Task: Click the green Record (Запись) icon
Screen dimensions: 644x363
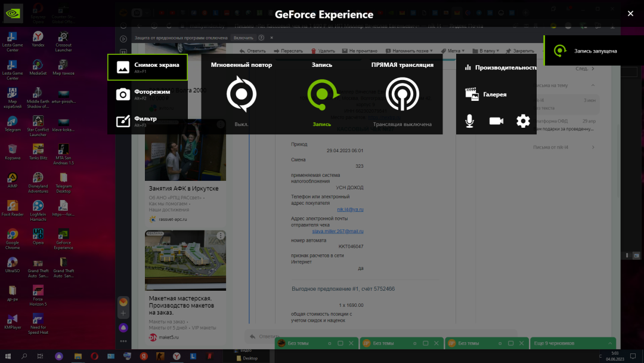Action: (x=322, y=94)
